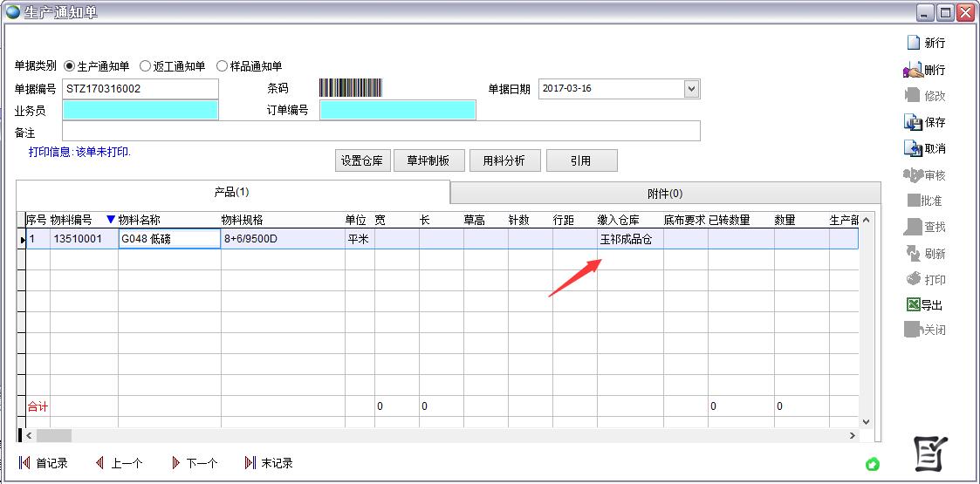
Task: Click the 备注 remarks input field
Action: pos(380,131)
